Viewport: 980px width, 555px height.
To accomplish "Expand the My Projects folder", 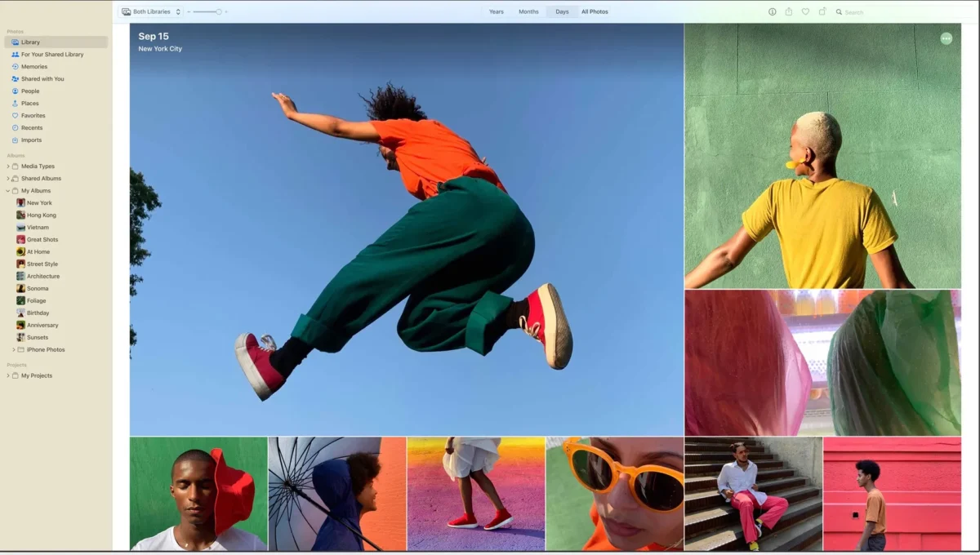I will pos(8,375).
